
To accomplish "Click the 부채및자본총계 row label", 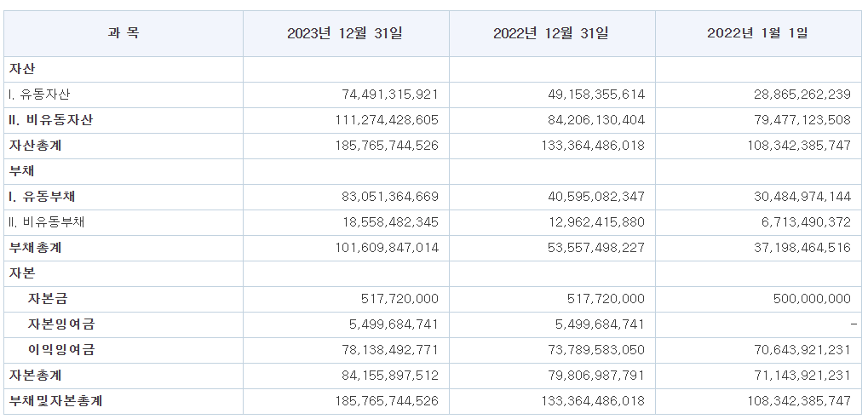I will coord(55,401).
